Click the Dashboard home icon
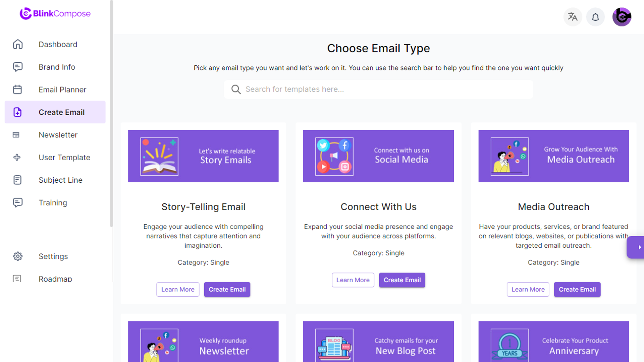644x362 pixels. tap(18, 44)
